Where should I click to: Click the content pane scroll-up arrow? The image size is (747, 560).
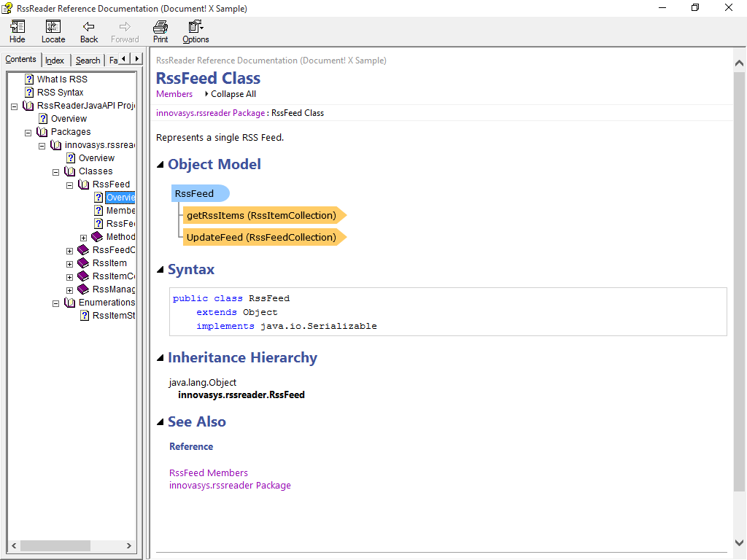point(739,63)
